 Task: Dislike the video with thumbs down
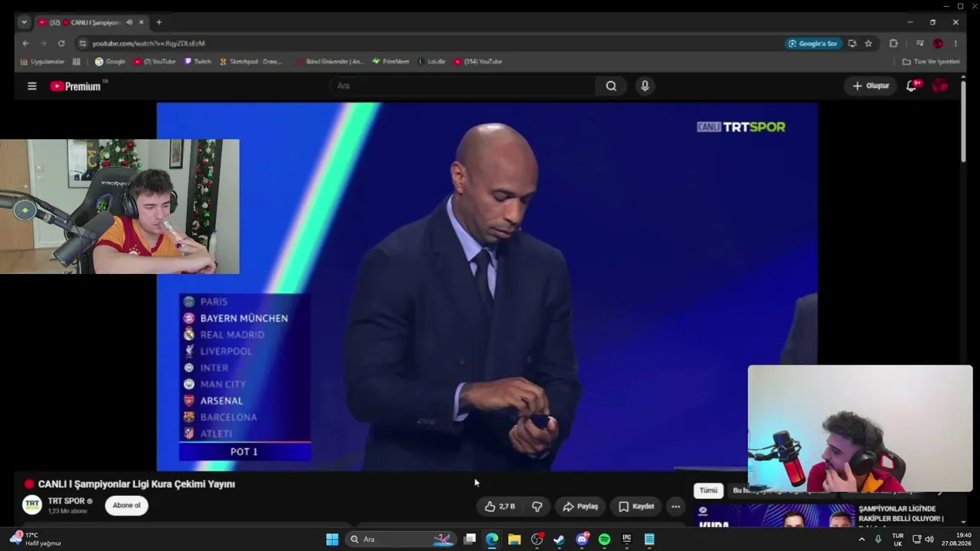coord(537,506)
